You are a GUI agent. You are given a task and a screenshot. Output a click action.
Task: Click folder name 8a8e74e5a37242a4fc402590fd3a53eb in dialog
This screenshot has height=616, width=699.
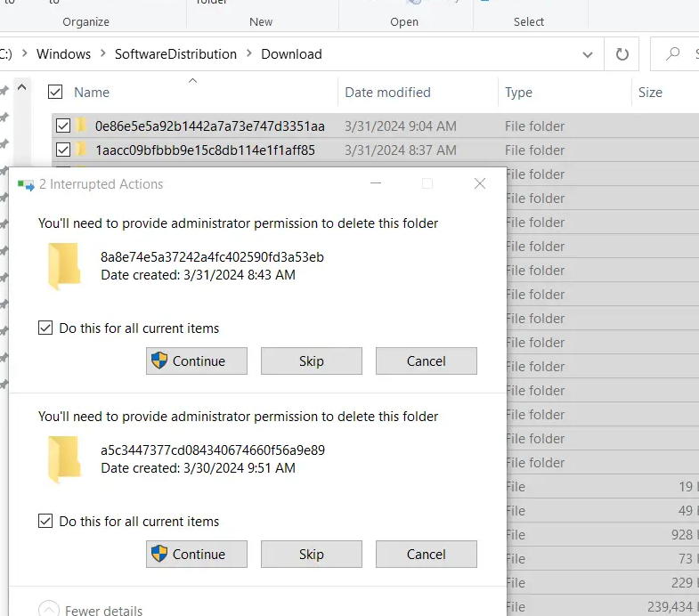[x=212, y=257]
